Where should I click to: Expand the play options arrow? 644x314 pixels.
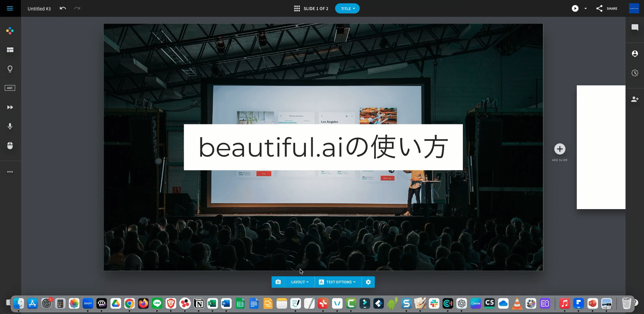(586, 8)
